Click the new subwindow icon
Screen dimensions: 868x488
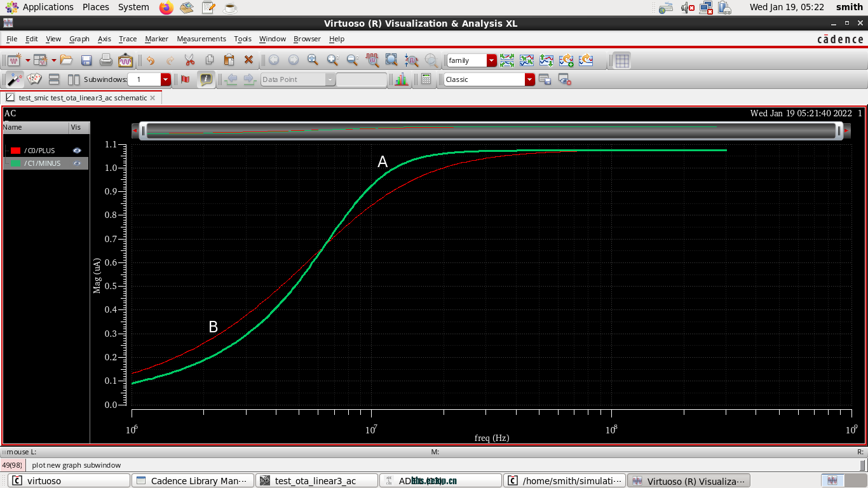tap(41, 60)
